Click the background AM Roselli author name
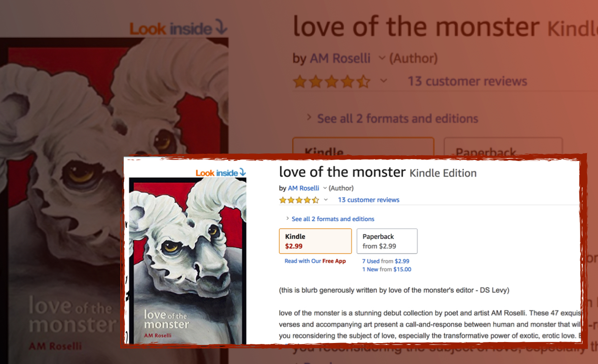The image size is (598, 364). coord(340,58)
